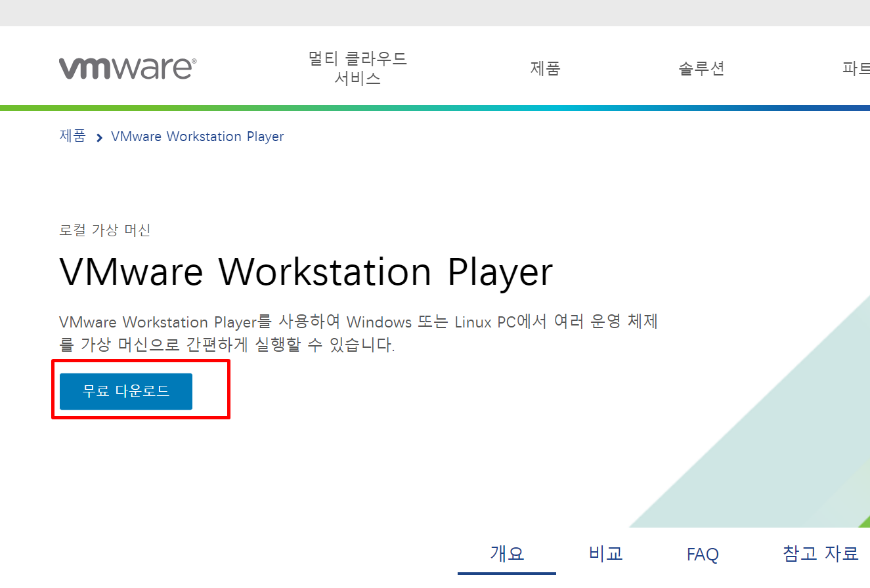
Task: Click the 로컬 가상 머신 label
Action: [105, 230]
